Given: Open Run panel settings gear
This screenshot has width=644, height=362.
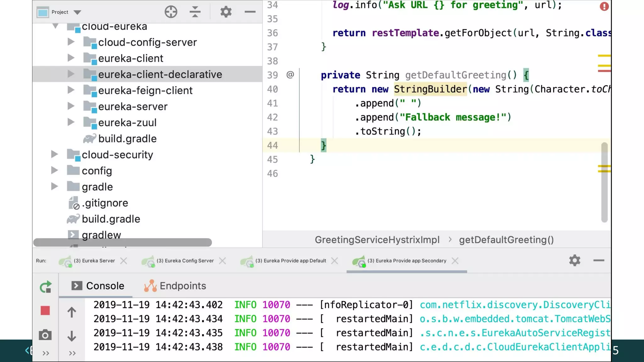Looking at the screenshot, I should click(x=575, y=261).
